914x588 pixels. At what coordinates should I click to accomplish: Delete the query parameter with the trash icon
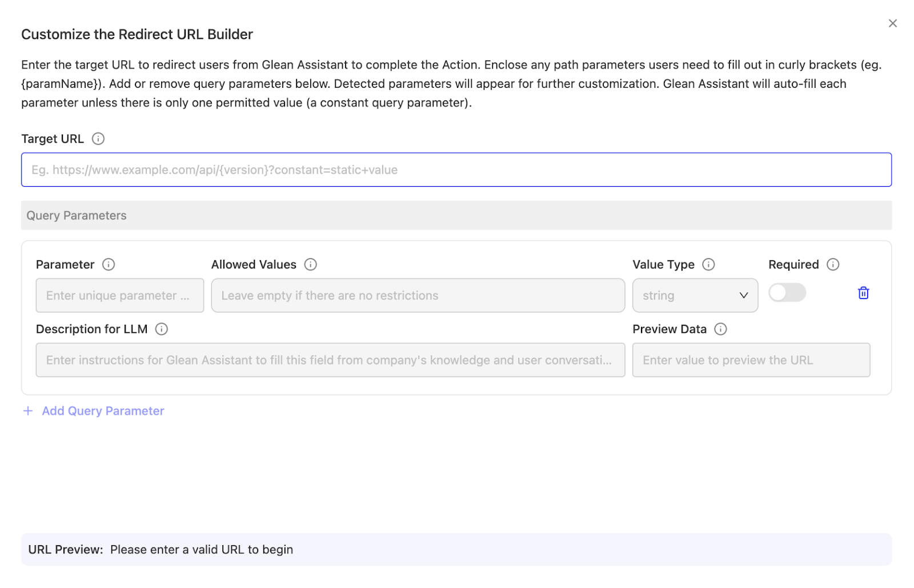pos(863,293)
